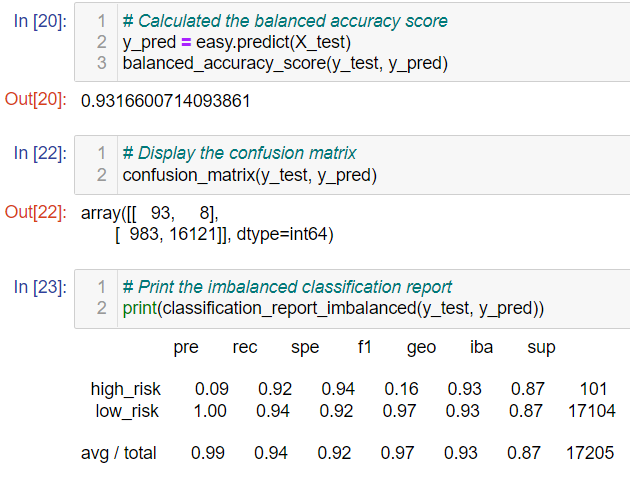Click the iba column header

click(481, 347)
